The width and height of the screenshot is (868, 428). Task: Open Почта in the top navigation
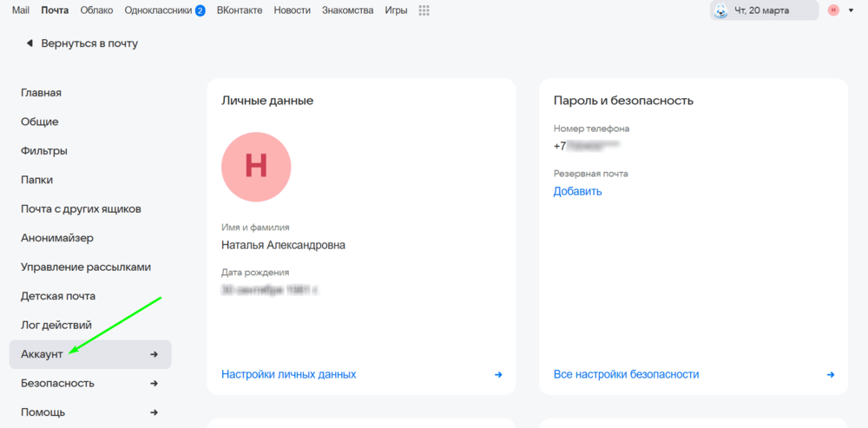click(55, 10)
